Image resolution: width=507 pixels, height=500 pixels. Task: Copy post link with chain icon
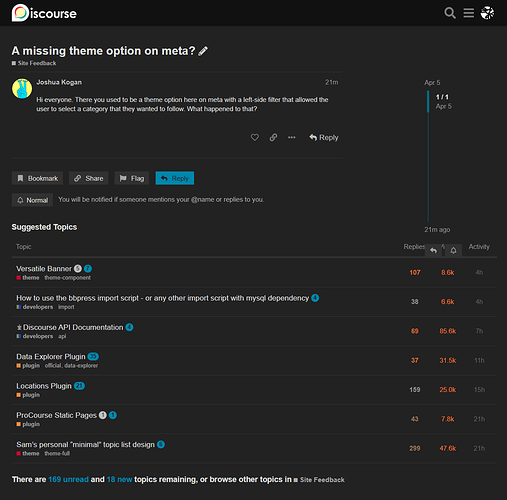tap(273, 137)
